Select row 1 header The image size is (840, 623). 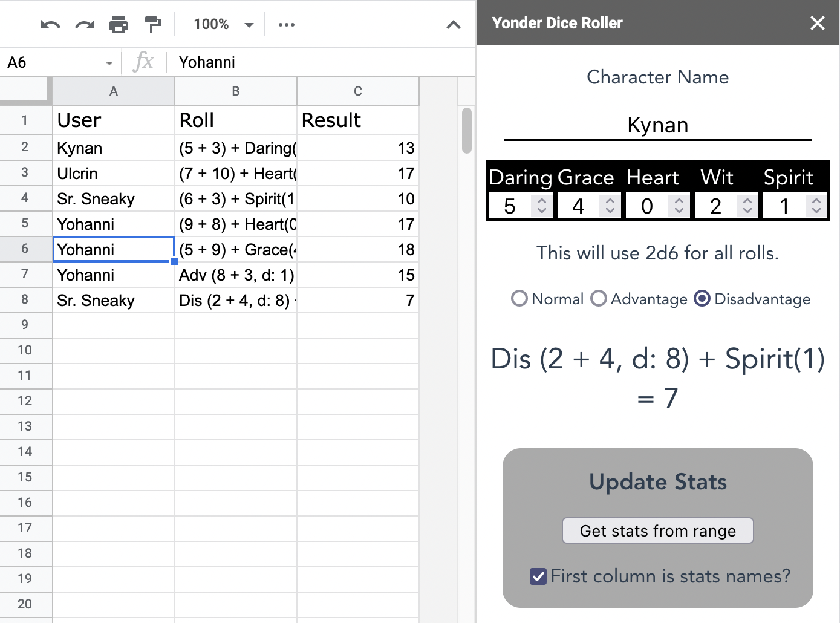tap(26, 120)
